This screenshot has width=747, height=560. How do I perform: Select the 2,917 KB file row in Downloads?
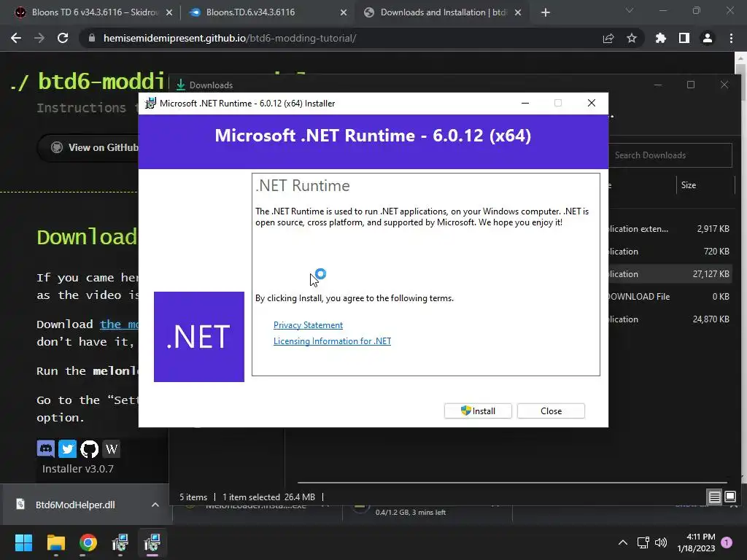click(x=670, y=228)
